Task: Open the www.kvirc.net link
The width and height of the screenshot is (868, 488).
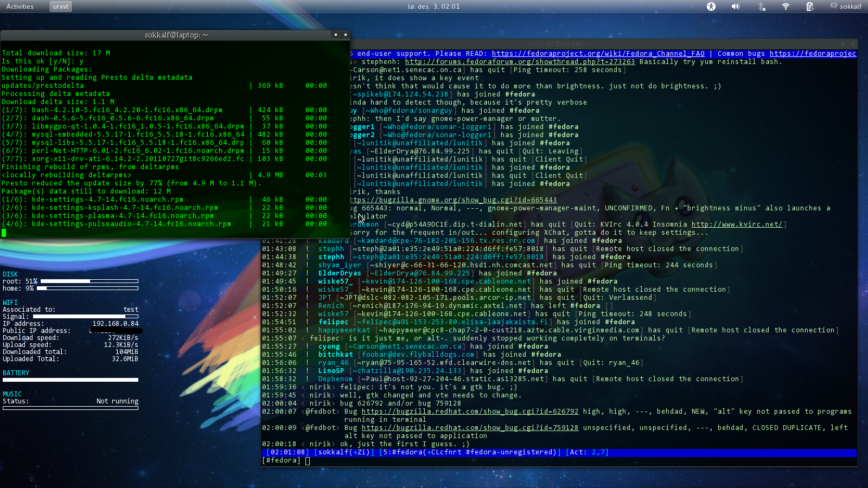Action: pyautogui.click(x=737, y=224)
